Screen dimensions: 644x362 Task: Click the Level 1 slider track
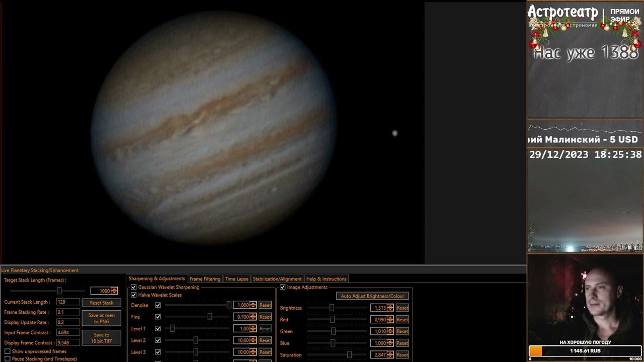tap(198, 329)
